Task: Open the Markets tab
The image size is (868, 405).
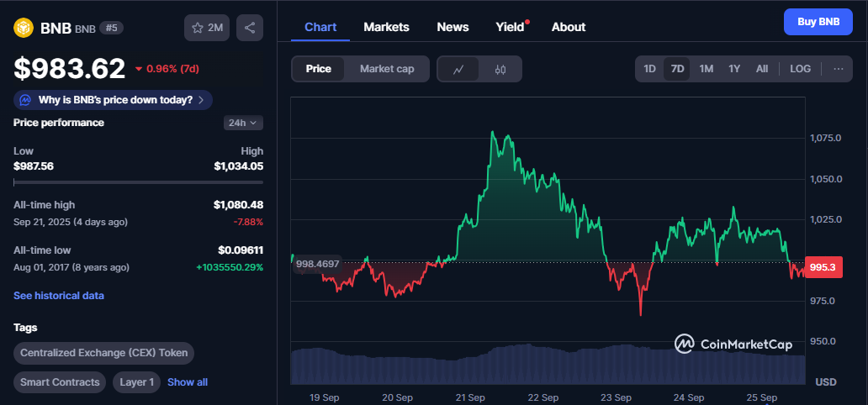Action: coord(386,27)
